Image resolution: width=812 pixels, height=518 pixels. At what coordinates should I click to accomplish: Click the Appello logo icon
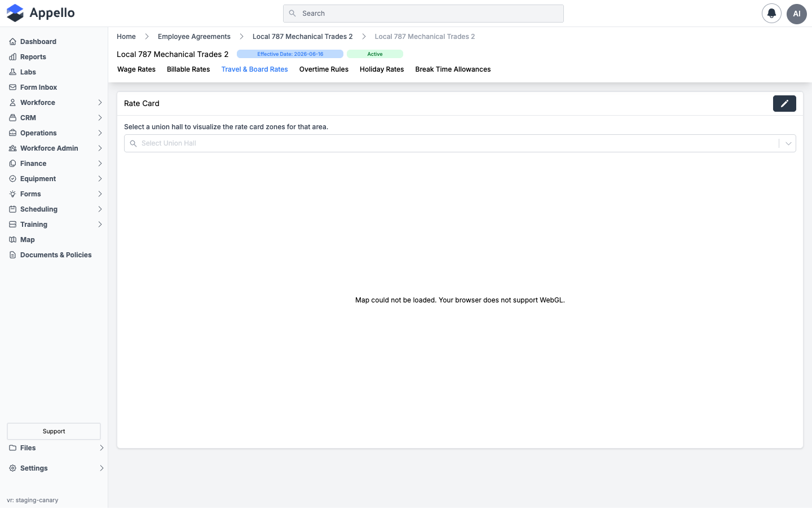[15, 13]
